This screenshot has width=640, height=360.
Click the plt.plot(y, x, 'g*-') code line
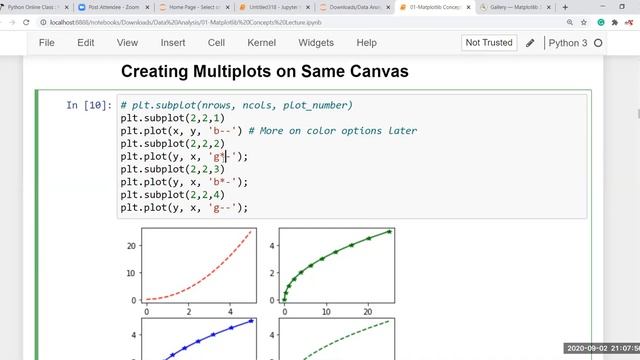[x=184, y=156]
